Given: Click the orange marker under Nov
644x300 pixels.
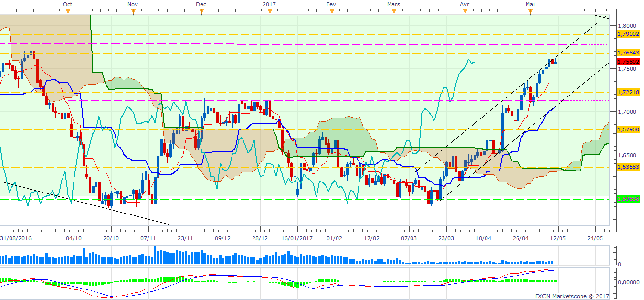Looking at the screenshot, I should (x=133, y=12).
